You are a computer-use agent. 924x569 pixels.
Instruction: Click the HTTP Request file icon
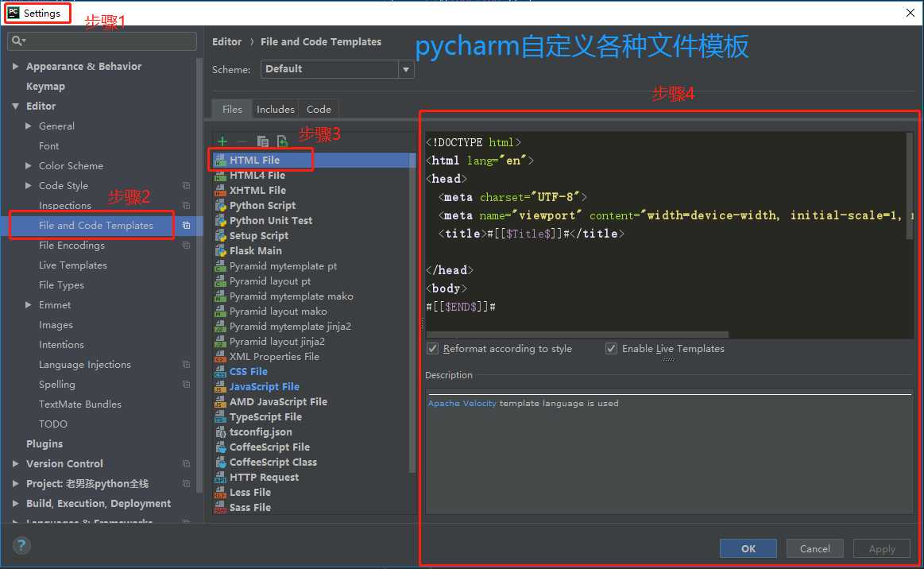220,478
